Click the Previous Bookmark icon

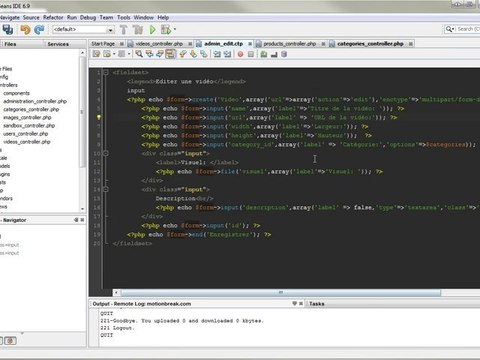(183, 54)
